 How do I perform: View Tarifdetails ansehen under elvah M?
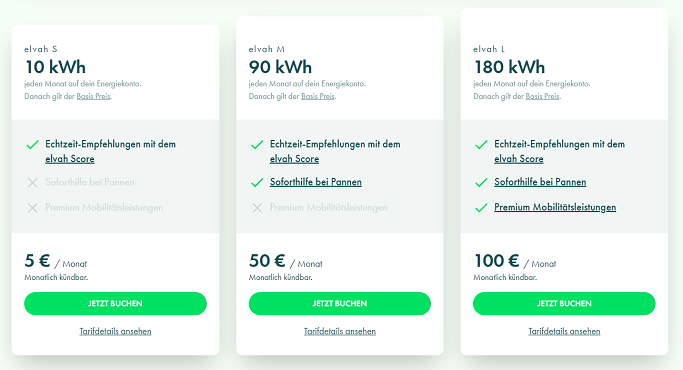coord(340,331)
